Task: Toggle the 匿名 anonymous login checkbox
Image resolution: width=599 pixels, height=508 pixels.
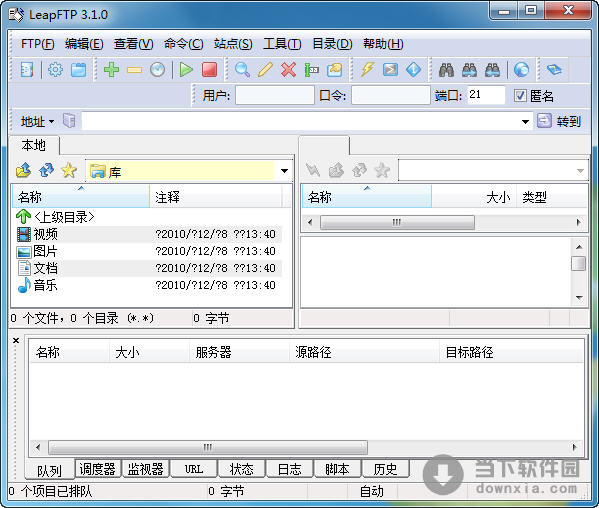Action: [x=520, y=95]
